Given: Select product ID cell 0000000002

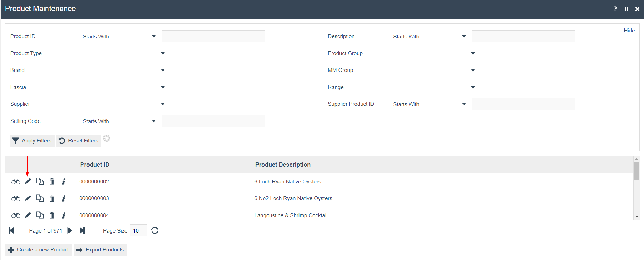Looking at the screenshot, I should [x=162, y=182].
